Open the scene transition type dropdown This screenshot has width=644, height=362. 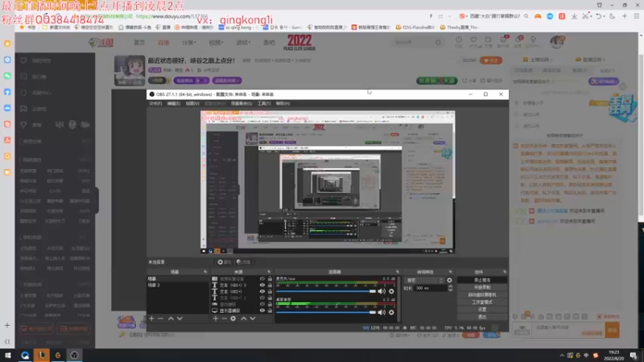pyautogui.click(x=425, y=280)
